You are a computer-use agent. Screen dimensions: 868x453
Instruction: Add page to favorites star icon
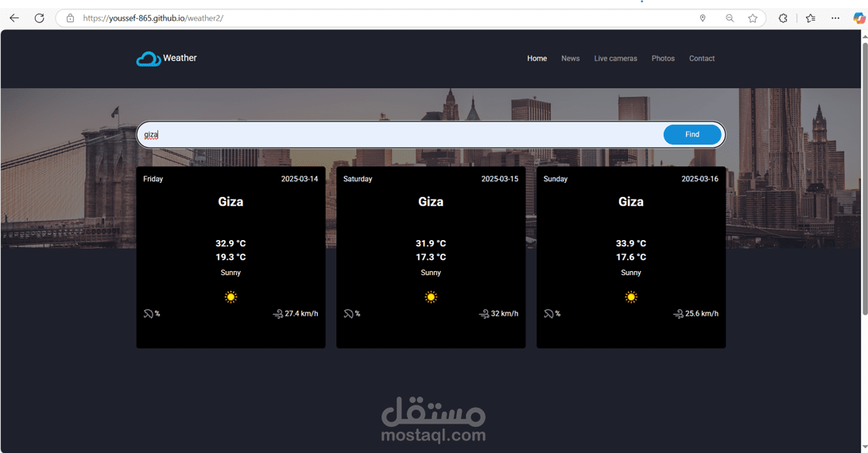(x=752, y=18)
